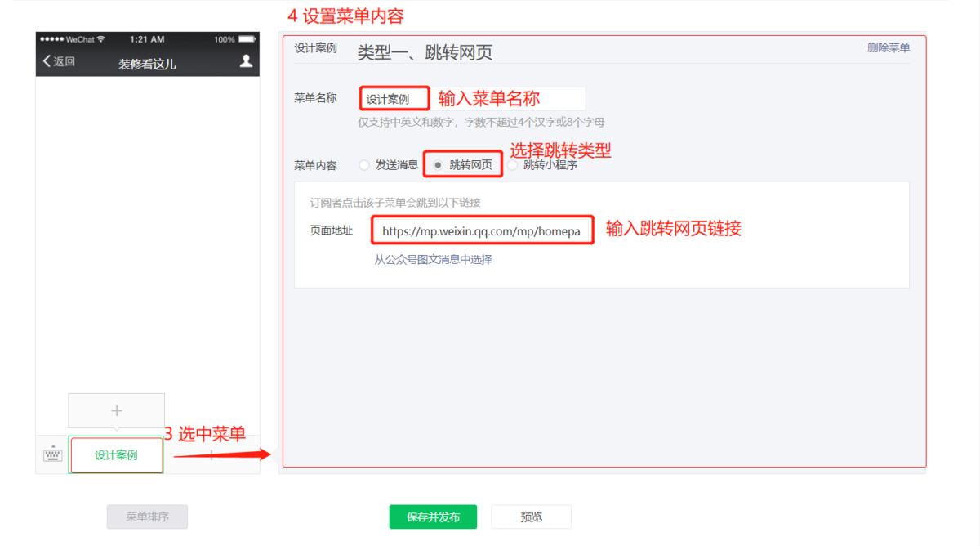The width and height of the screenshot is (980, 546).
Task: Click the 菜单排序 button
Action: pyautogui.click(x=147, y=517)
